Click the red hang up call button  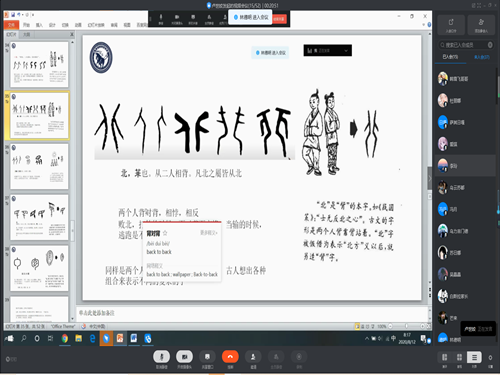[x=230, y=357]
